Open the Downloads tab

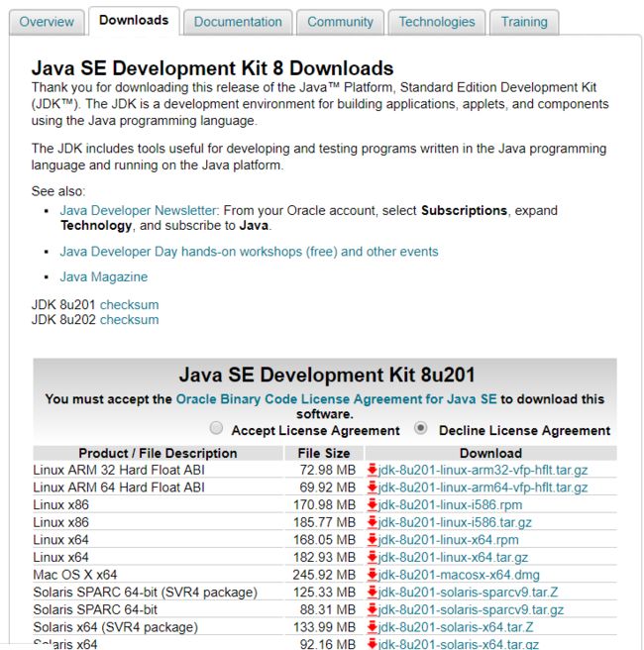[x=134, y=20]
